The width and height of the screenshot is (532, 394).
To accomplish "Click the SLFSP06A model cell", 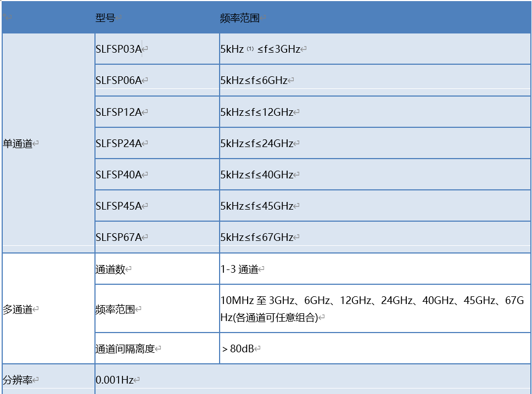I will pos(119,81).
